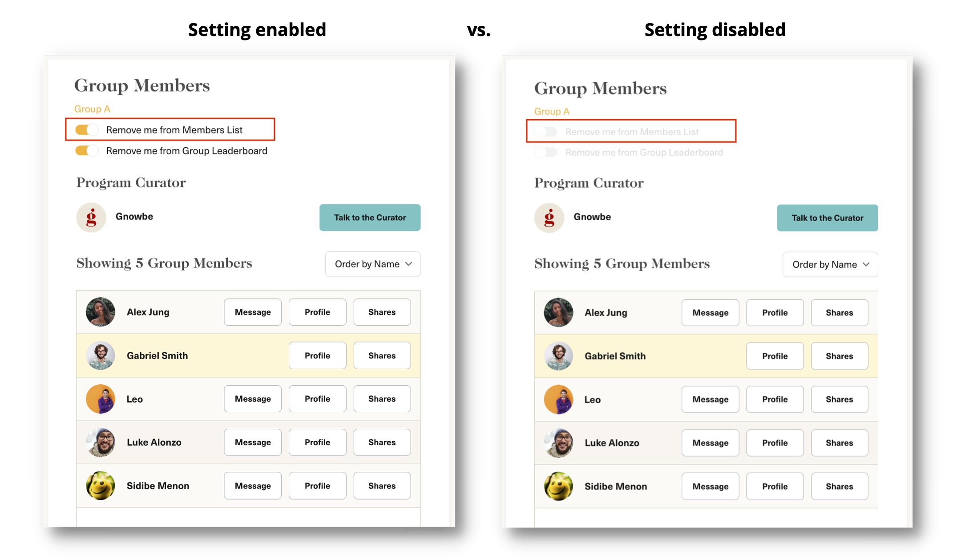Enable Remove me from Group Leaderboard in disabled panel
Image resolution: width=973 pixels, height=560 pixels.
(546, 153)
